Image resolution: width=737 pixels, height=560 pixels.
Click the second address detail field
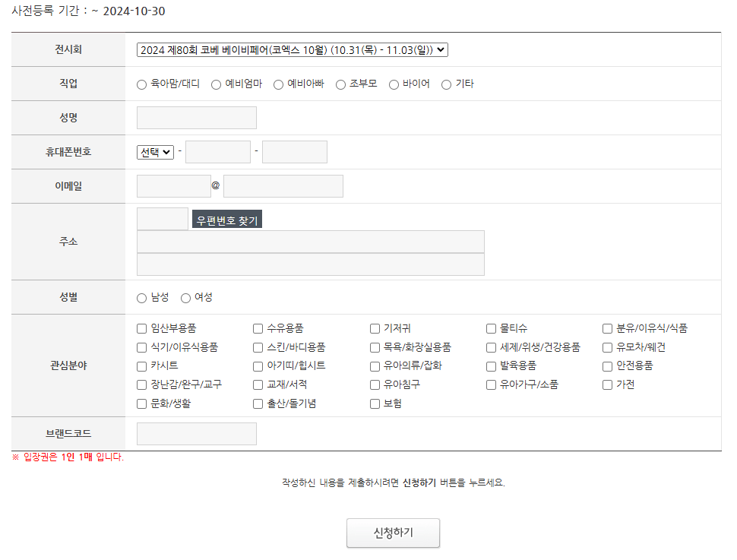[311, 264]
